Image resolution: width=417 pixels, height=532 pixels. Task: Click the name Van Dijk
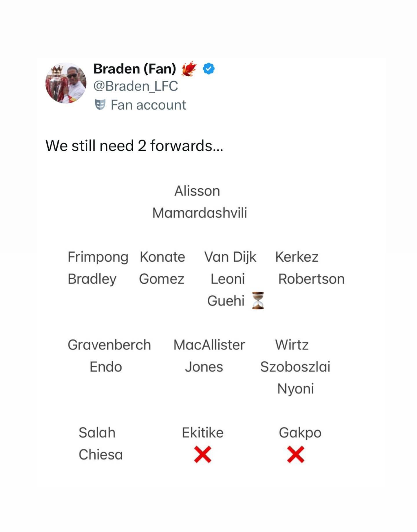[230, 257]
